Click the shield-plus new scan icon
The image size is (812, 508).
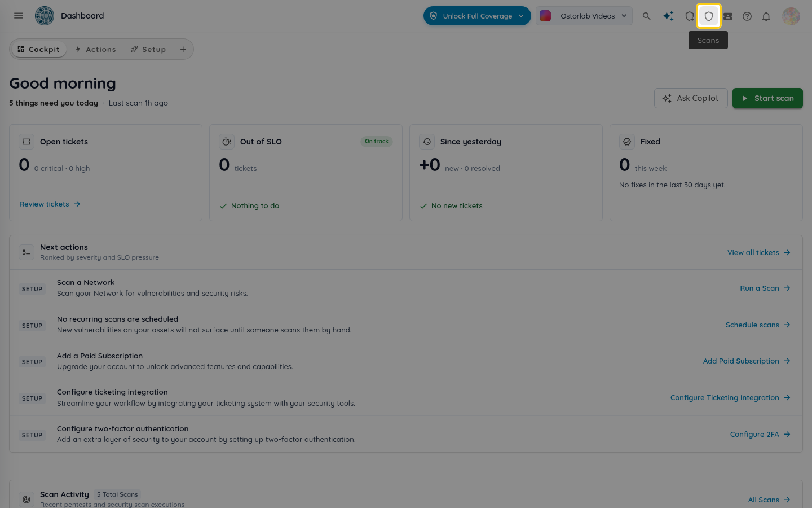(689, 16)
